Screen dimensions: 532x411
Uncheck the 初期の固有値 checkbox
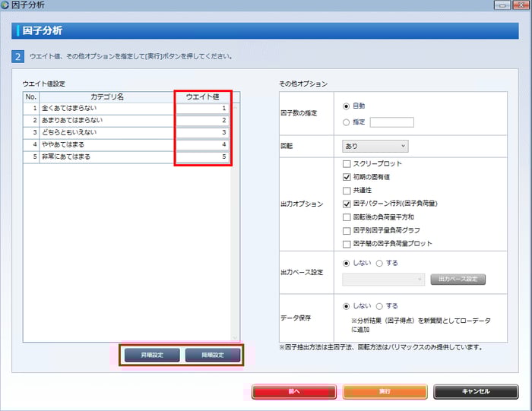347,177
